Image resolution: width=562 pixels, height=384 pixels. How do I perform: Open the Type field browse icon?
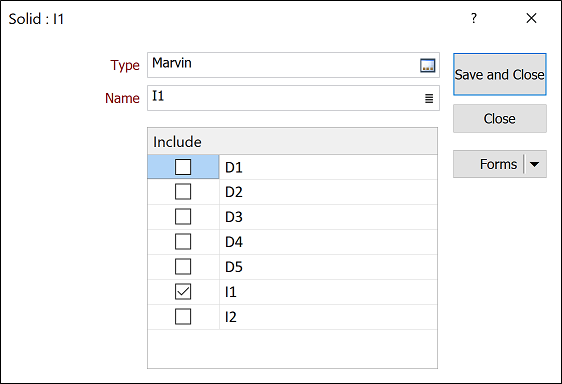pyautogui.click(x=427, y=65)
